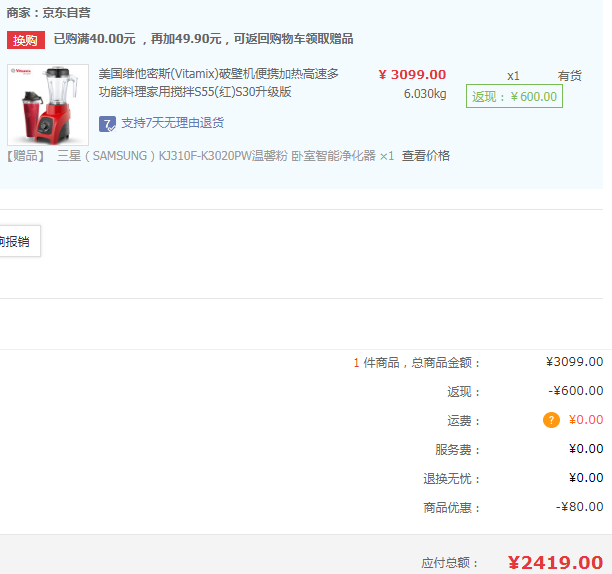
Task: Click the 商家：京东自营 merchant label
Action: [48, 13]
